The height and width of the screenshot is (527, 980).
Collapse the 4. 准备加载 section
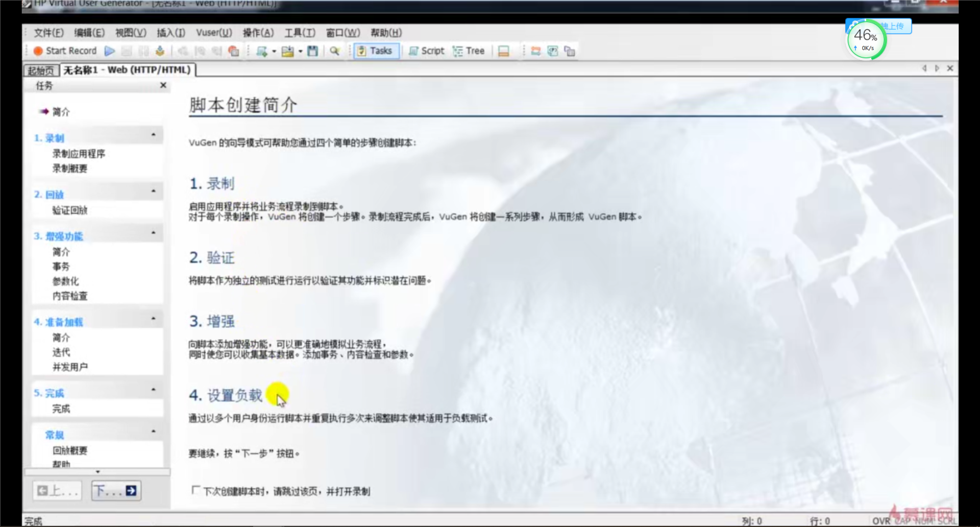click(153, 319)
